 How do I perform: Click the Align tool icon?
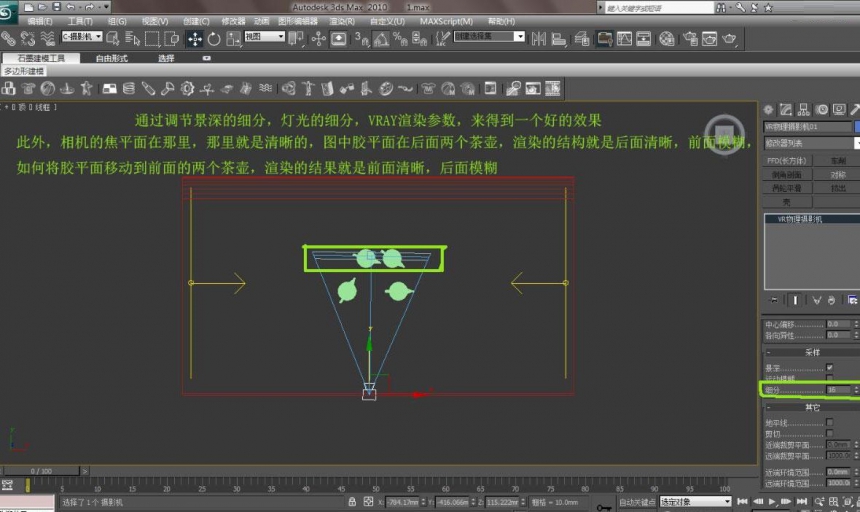tap(558, 38)
